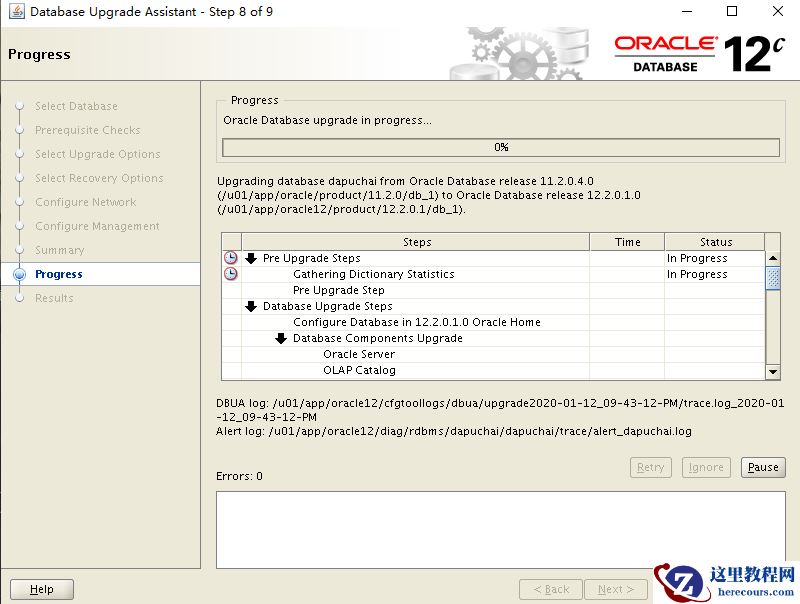The height and width of the screenshot is (604, 800).
Task: Click the disabled Ignore button
Action: [706, 467]
